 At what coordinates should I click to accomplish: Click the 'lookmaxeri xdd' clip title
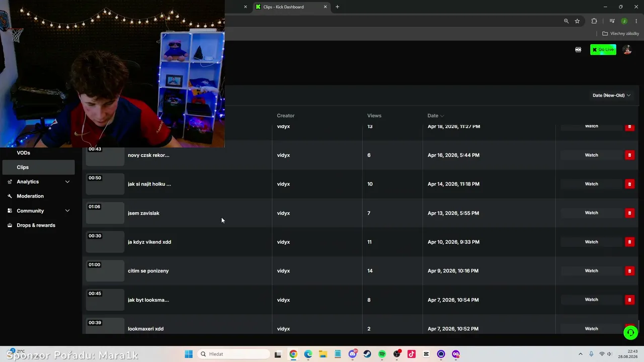click(145, 329)
